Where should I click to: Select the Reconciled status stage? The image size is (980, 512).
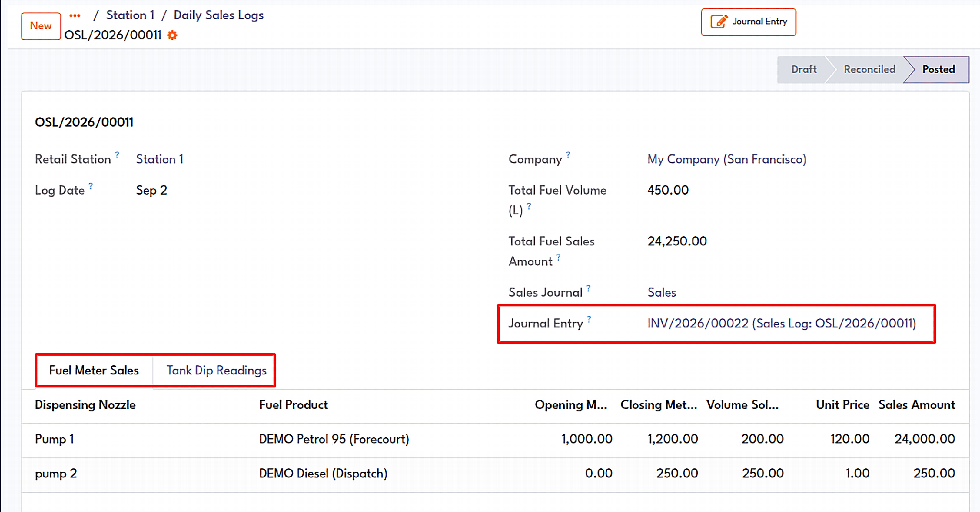click(x=869, y=69)
